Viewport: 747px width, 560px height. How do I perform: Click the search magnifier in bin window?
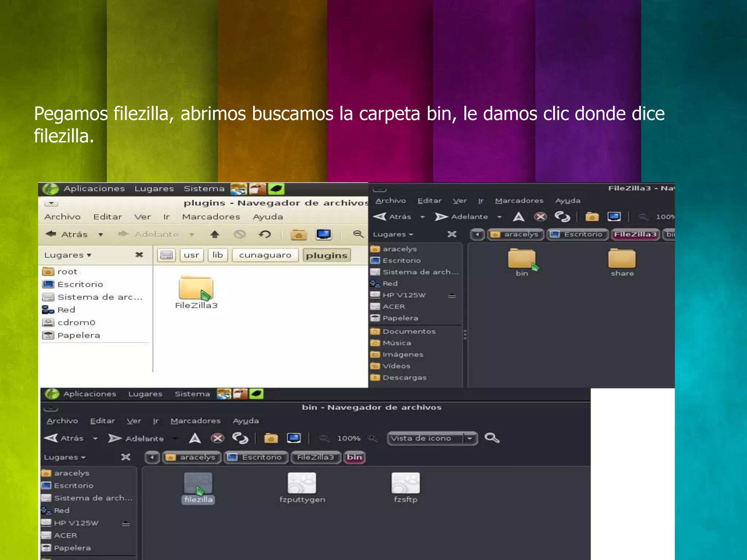click(492, 438)
